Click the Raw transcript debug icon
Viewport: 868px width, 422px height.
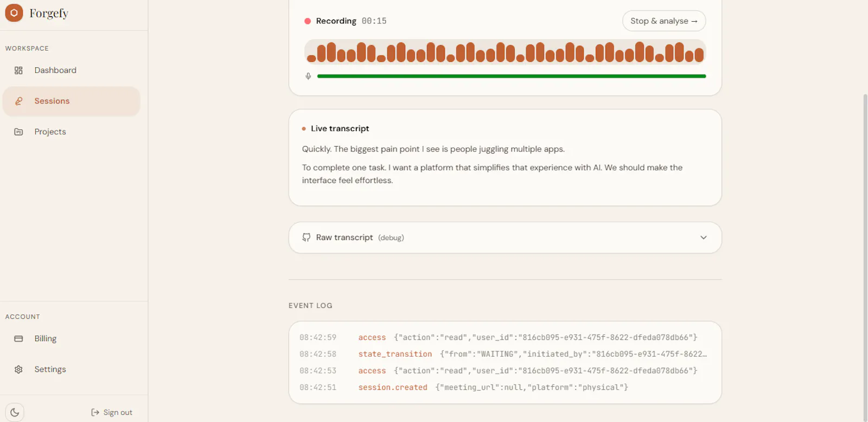[x=307, y=237]
